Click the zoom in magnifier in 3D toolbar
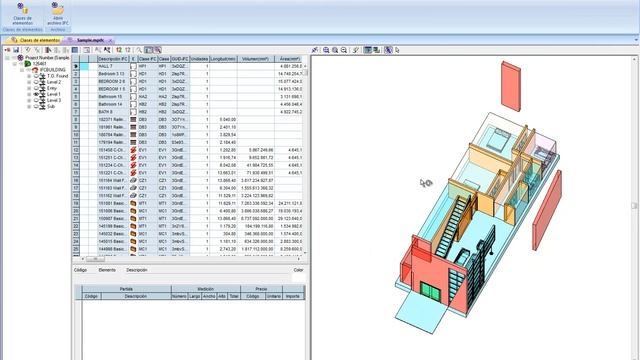The image size is (640, 360). tap(335, 50)
